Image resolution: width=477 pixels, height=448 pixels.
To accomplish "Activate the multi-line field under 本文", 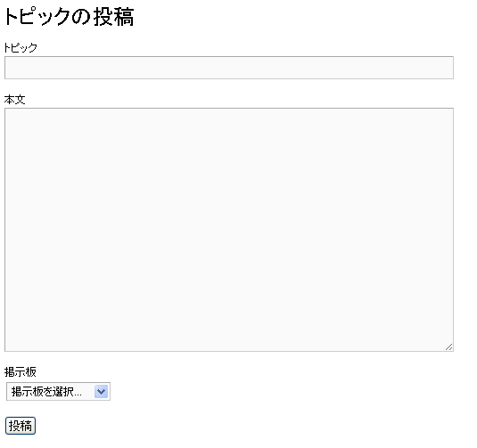I will click(229, 230).
